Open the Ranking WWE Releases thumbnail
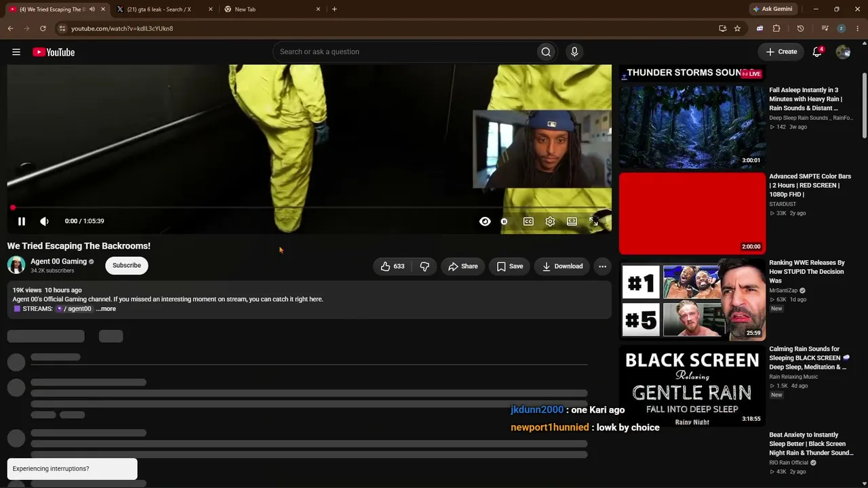 click(692, 300)
